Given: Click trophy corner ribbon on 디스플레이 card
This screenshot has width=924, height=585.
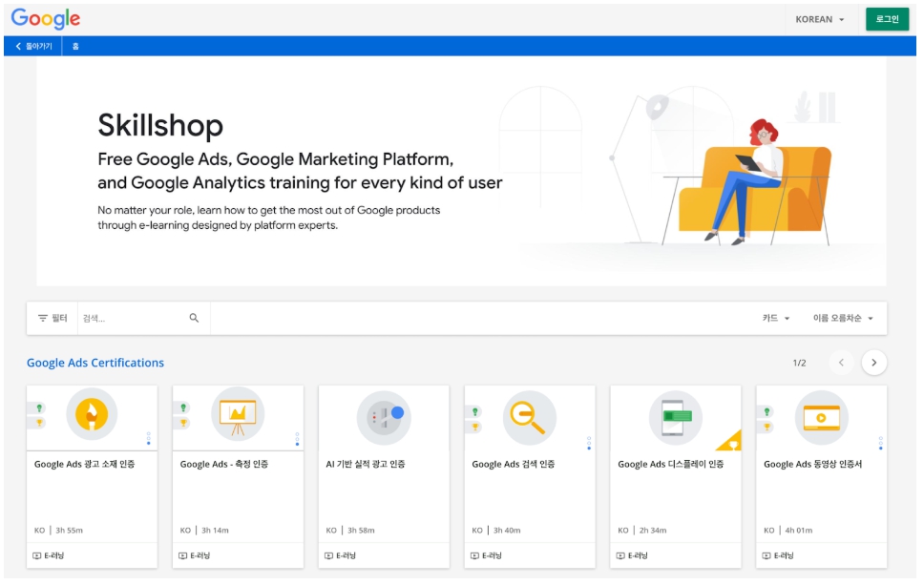Looking at the screenshot, I should coord(732,443).
